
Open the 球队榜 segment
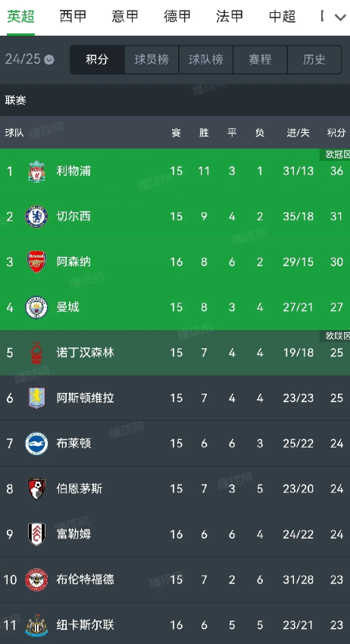point(205,60)
